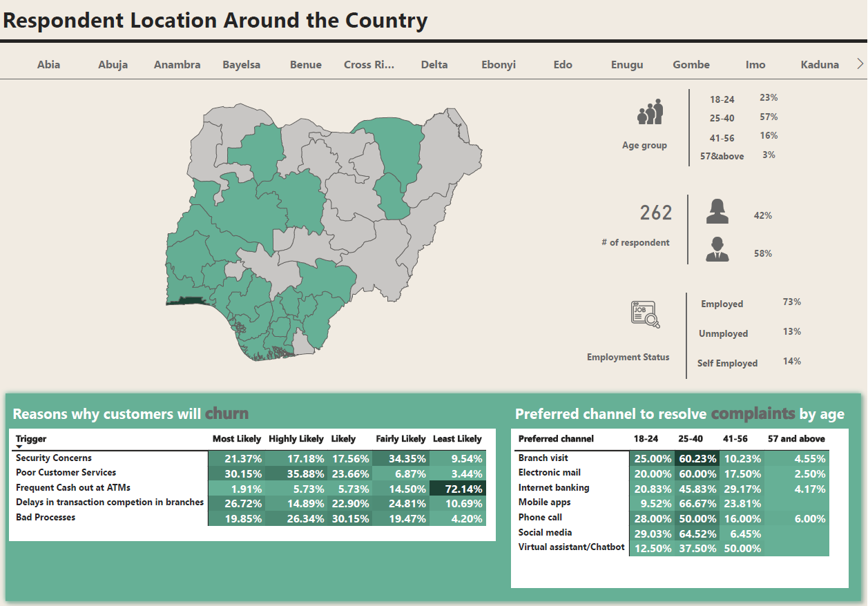Select the Abia state tab

tap(48, 64)
